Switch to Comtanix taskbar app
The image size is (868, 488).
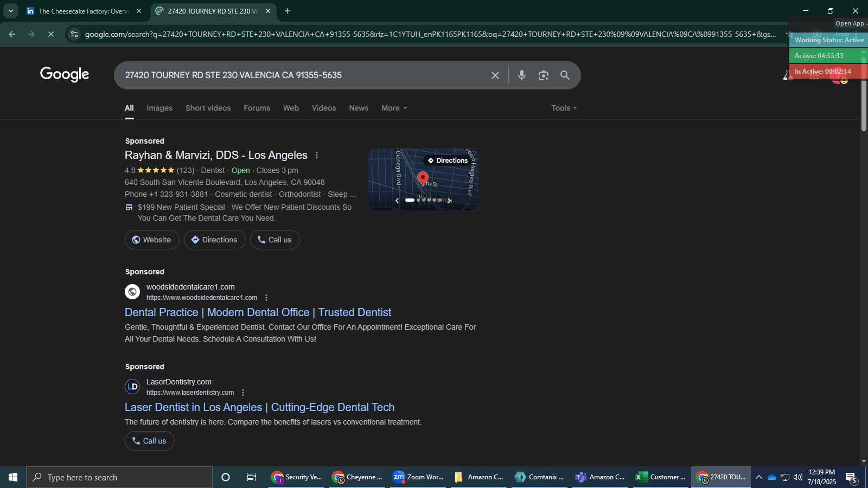(x=539, y=477)
